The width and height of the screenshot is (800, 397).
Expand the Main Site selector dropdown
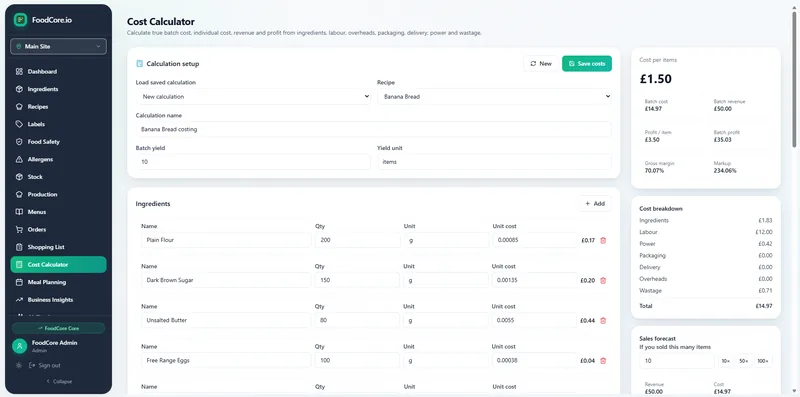pos(58,46)
